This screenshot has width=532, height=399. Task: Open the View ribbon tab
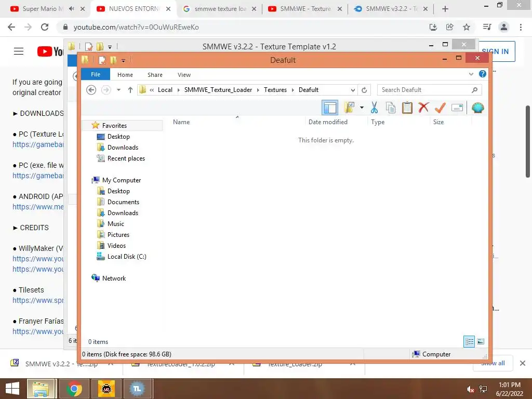pos(184,75)
